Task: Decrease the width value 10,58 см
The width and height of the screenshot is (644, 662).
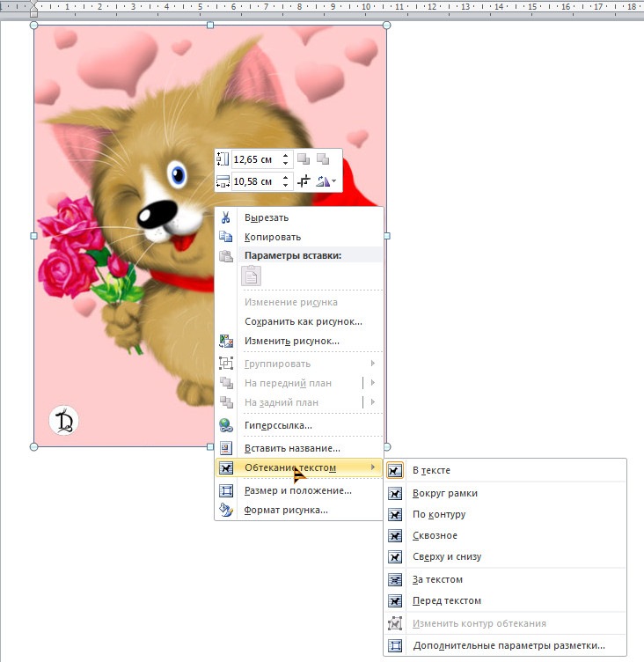Action: 286,185
